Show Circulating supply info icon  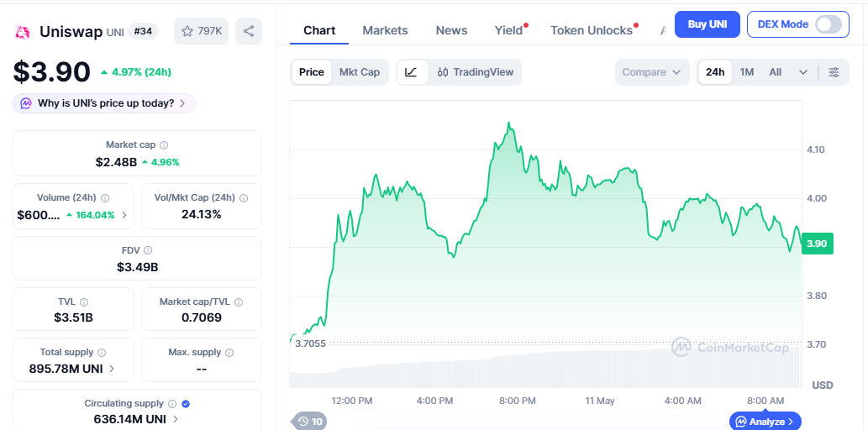172,404
